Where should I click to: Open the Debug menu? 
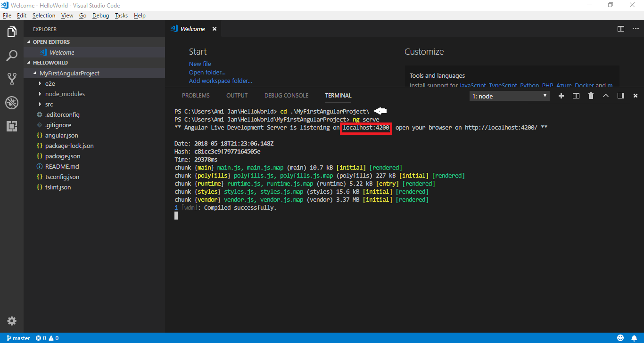pyautogui.click(x=100, y=16)
